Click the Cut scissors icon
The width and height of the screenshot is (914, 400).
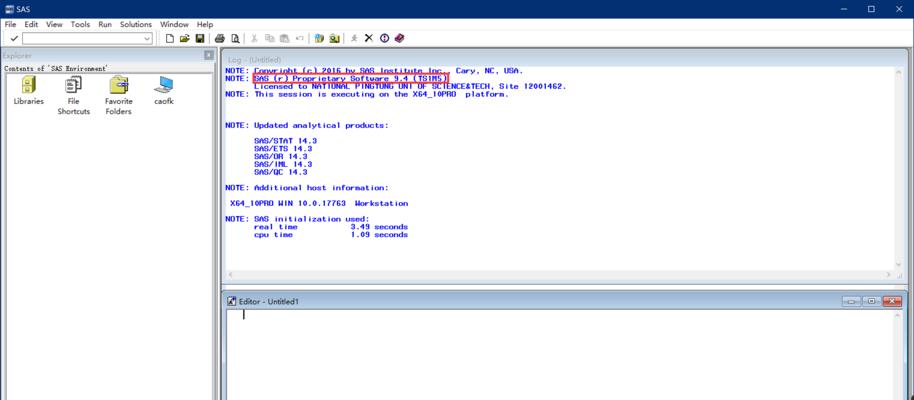254,38
